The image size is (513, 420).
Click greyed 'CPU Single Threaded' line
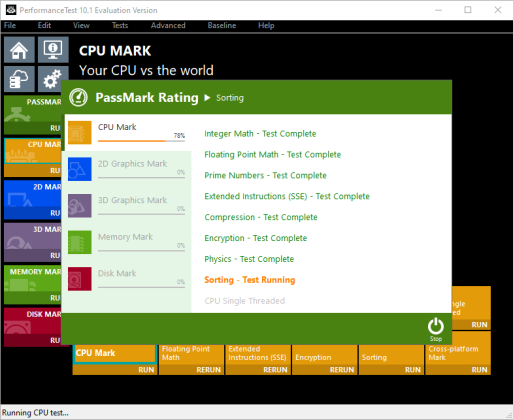coord(245,301)
